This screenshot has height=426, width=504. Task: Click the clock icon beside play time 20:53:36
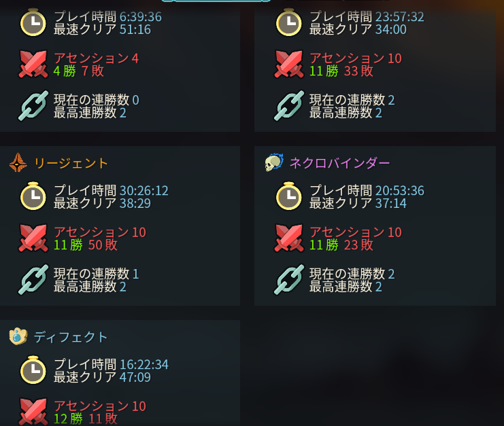click(288, 196)
